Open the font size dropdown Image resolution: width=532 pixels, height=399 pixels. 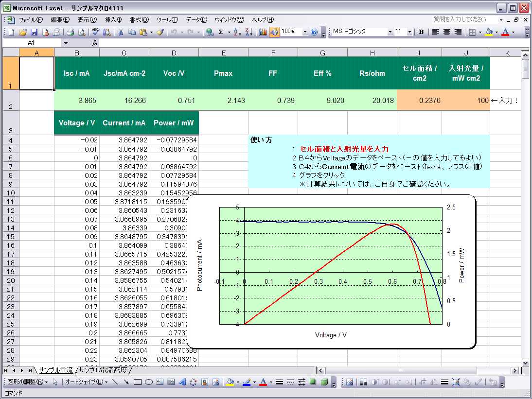409,32
